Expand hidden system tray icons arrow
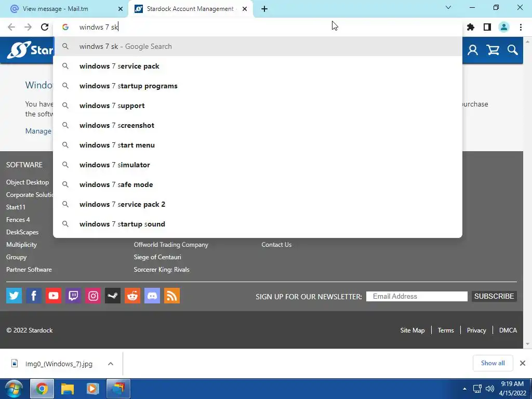The height and width of the screenshot is (399, 532). (x=464, y=389)
